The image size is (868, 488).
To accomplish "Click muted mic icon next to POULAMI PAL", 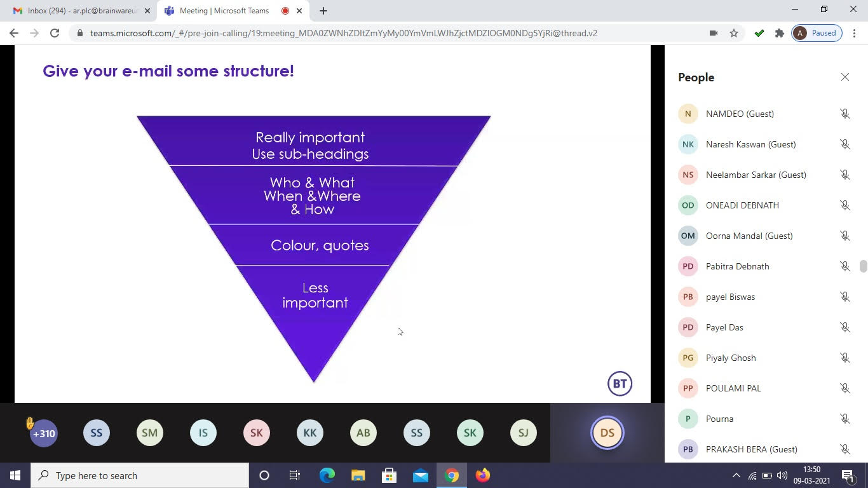I will tap(844, 388).
